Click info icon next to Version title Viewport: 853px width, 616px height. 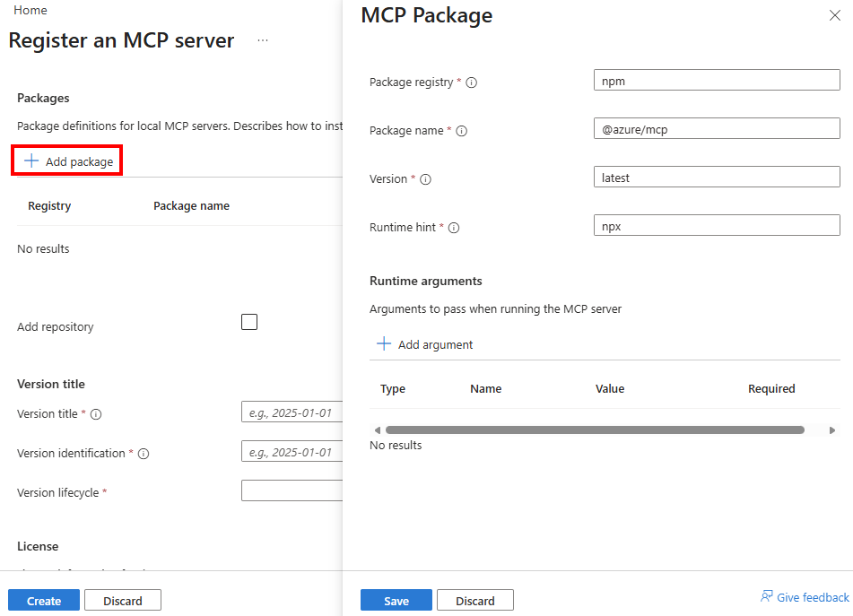pyautogui.click(x=96, y=414)
